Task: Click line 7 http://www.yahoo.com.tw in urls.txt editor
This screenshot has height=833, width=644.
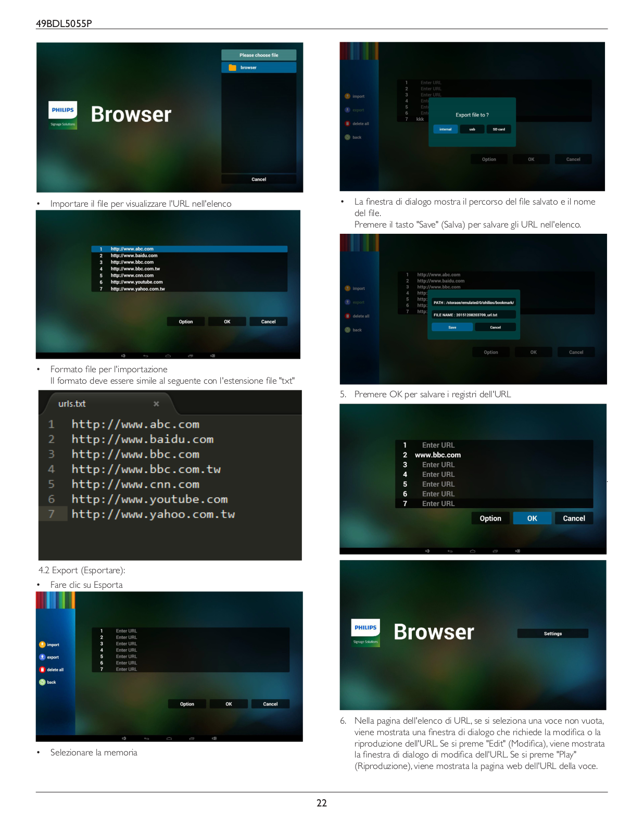Action: pyautogui.click(x=153, y=514)
